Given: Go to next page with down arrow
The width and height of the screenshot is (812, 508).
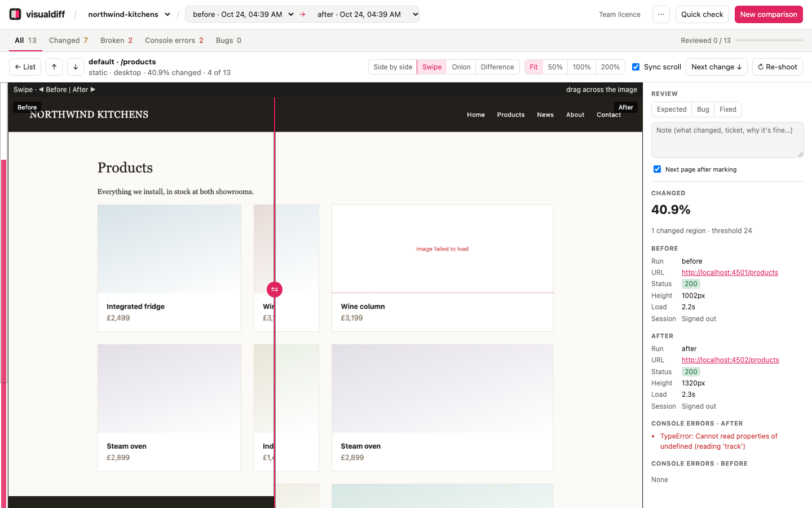Looking at the screenshot, I should coord(76,67).
